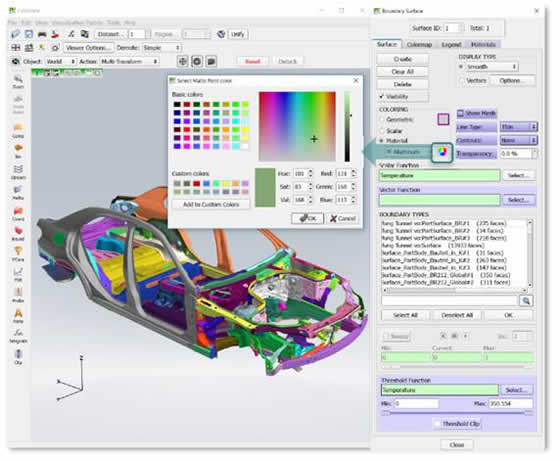Open the Help menu

point(130,22)
